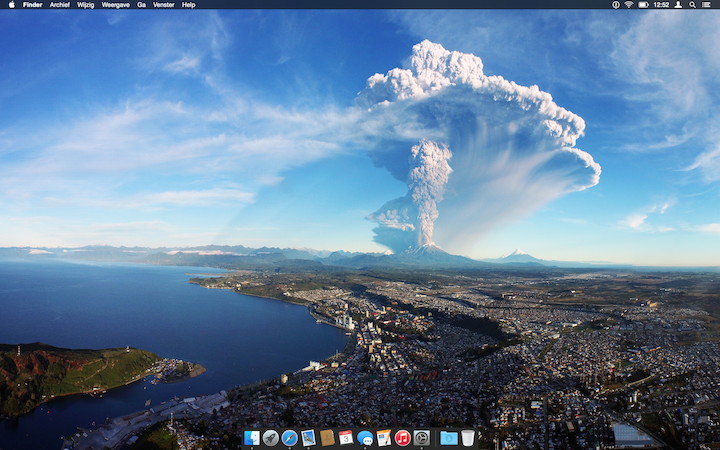Open Safari browser in the Dock
The width and height of the screenshot is (720, 450).
coord(289,438)
